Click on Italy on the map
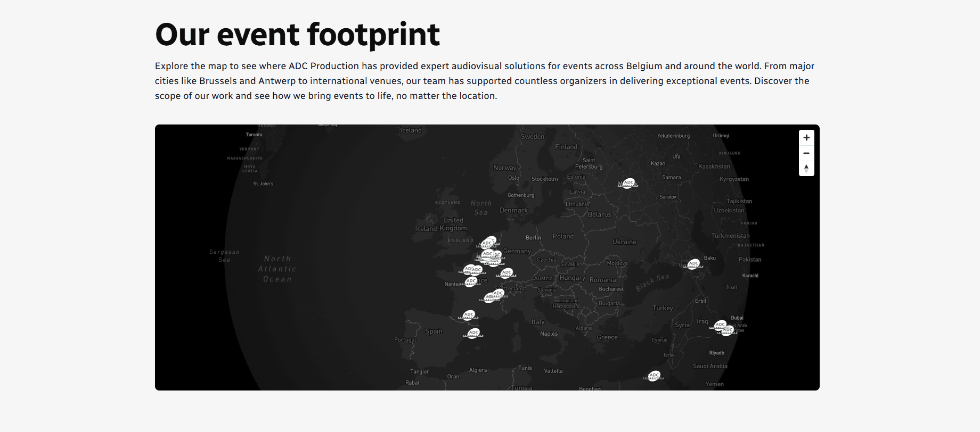Image resolution: width=980 pixels, height=432 pixels. tap(538, 322)
